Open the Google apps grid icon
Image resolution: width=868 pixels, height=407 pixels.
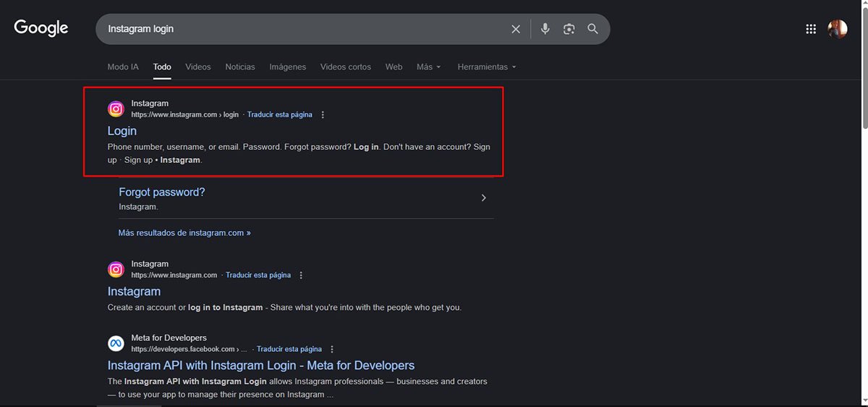pos(811,29)
